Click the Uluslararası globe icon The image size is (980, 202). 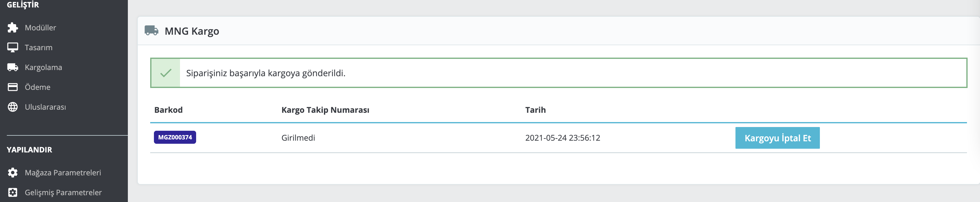click(x=12, y=107)
